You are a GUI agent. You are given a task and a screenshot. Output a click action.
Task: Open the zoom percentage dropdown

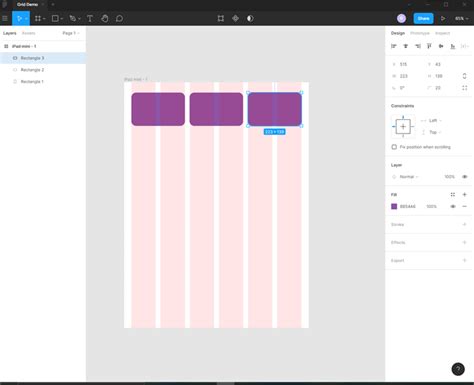461,19
